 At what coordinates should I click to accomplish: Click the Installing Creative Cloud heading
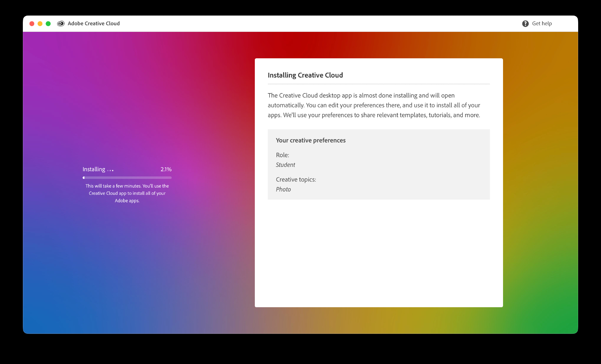pyautogui.click(x=305, y=75)
